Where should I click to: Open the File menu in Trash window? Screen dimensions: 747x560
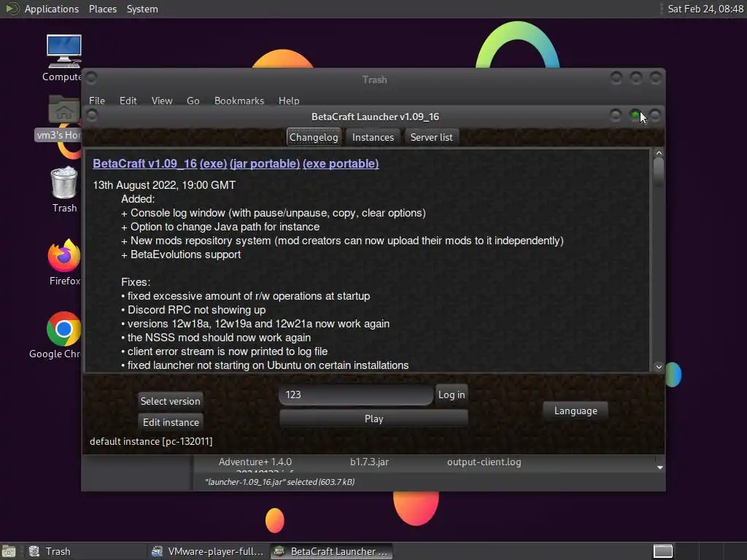[x=97, y=101]
